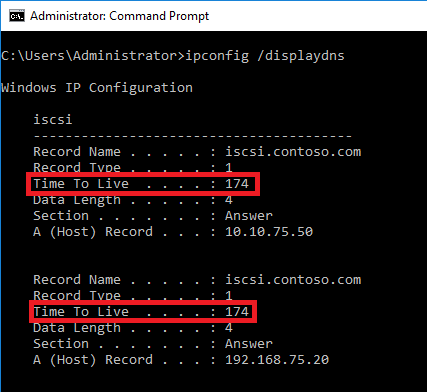This screenshot has height=392, width=427.
Task: Click the dashed separator line under iscsi
Action: coord(193,136)
